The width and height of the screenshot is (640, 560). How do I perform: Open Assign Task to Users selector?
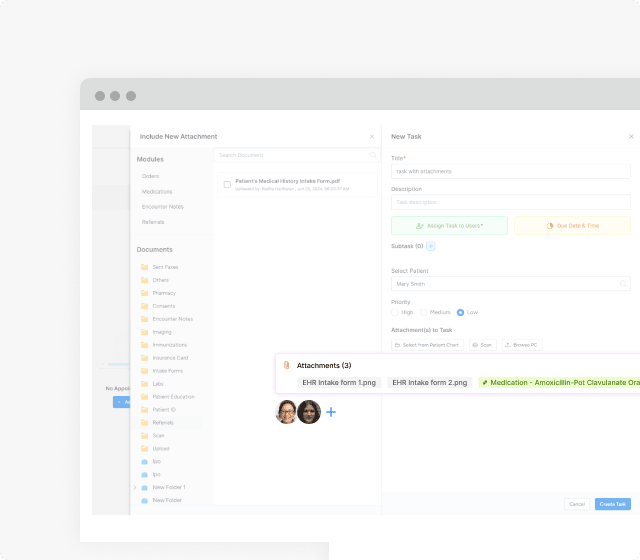pos(449,226)
